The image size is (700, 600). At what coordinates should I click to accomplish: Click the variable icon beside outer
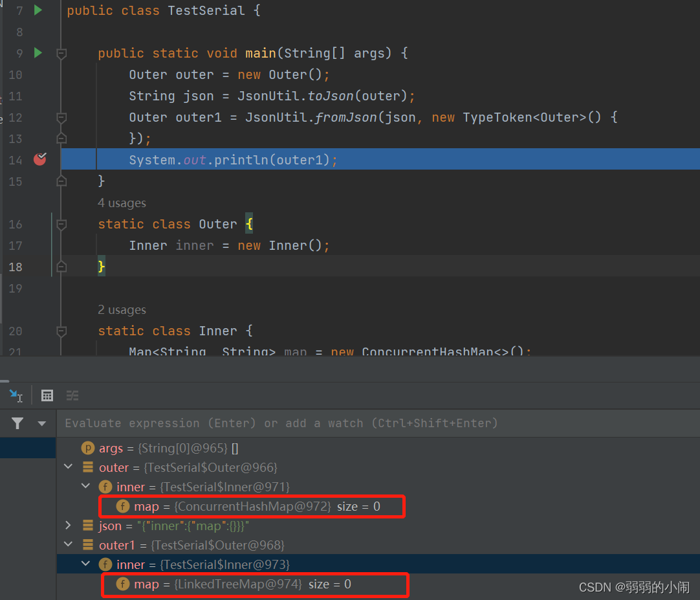point(88,467)
